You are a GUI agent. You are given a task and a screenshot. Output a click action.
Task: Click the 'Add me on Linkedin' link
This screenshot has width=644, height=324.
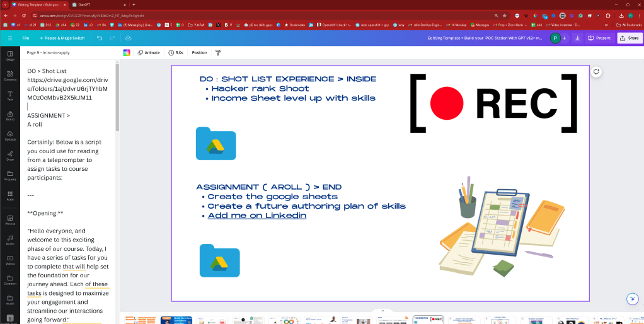click(256, 216)
